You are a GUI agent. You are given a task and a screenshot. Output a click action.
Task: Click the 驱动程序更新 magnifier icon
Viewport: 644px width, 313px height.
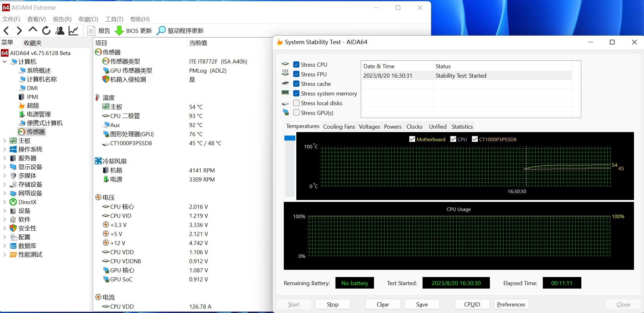161,31
